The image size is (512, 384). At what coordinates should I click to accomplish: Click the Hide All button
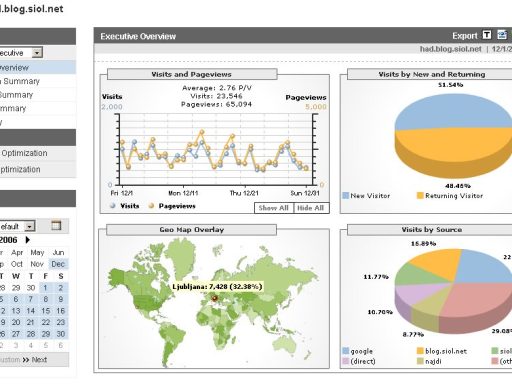coord(311,208)
